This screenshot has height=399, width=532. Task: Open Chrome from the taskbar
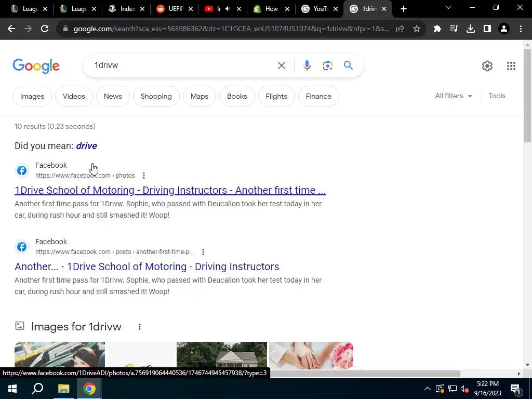point(89,389)
